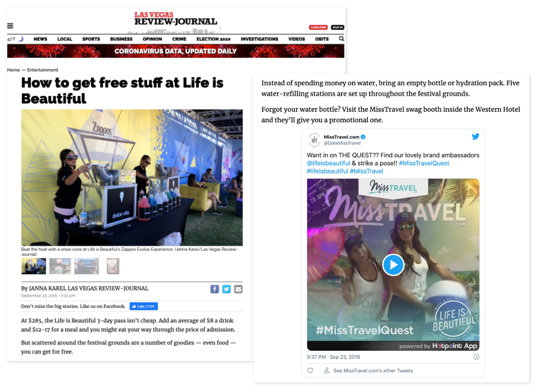536x392 pixels.
Task: Click the MissTravel.com profile avatar
Action: 314,140
